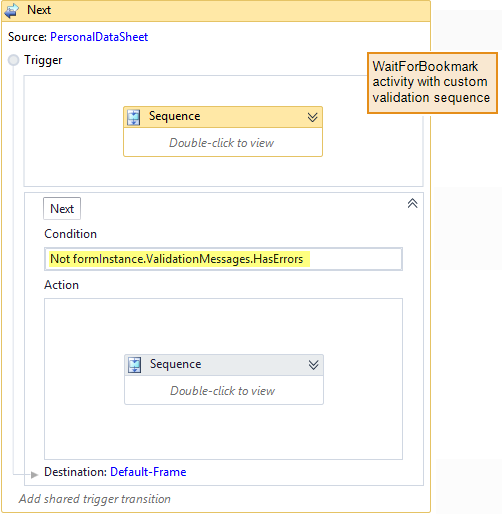Click the destination arrow marker by Destination
Viewport: 502px width, 514px height.
34,474
